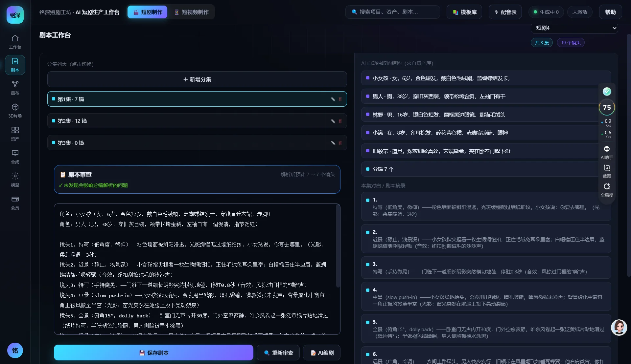This screenshot has width=631, height=364.
Task: Click the 未激活 activation status pill
Action: tap(580, 12)
